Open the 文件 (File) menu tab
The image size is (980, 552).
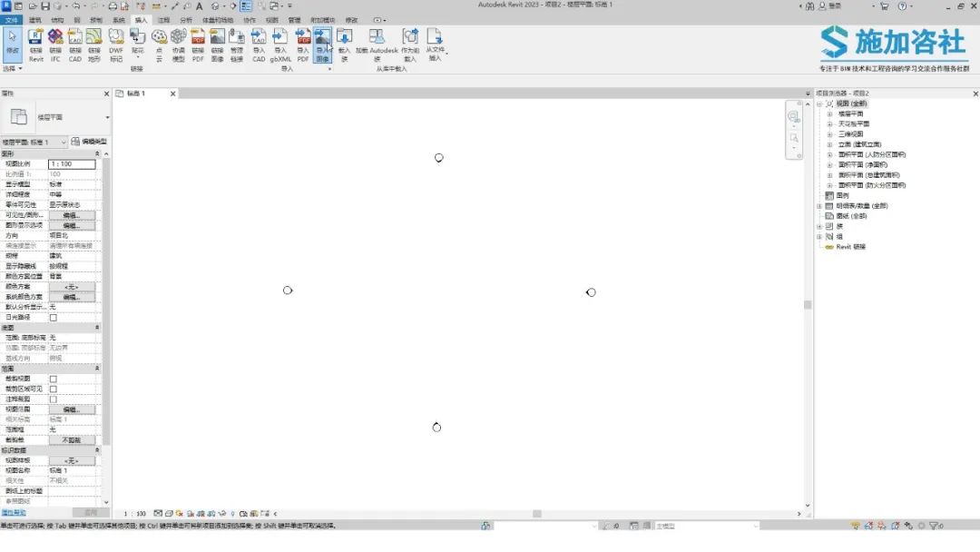pos(11,20)
